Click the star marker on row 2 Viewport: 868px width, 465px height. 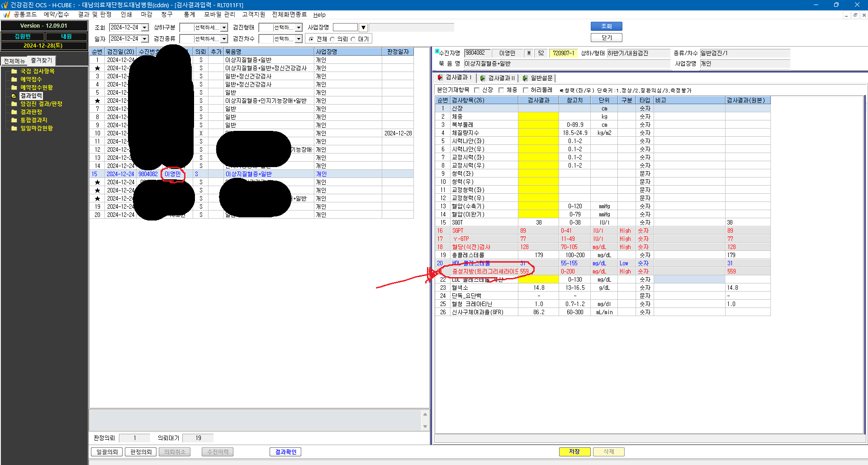tap(97, 68)
